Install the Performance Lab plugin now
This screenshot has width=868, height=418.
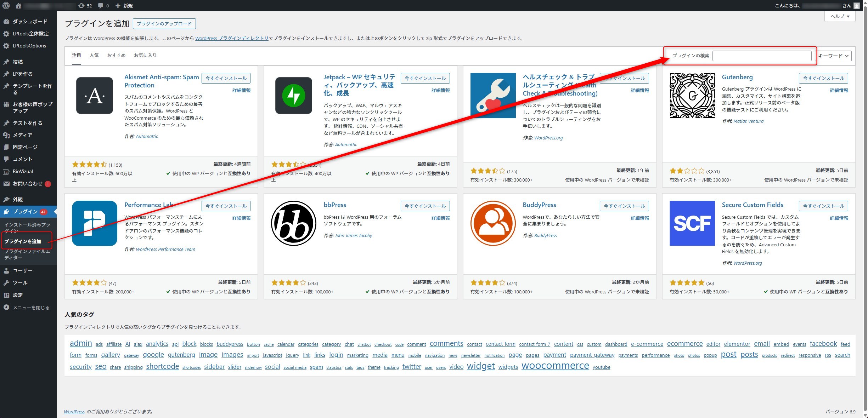coord(226,206)
